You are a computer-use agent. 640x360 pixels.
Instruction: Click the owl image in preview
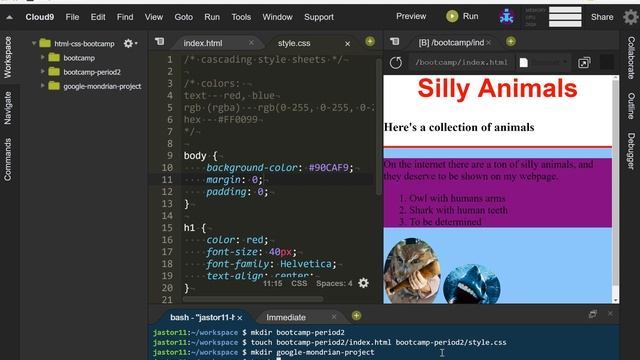pos(412,271)
